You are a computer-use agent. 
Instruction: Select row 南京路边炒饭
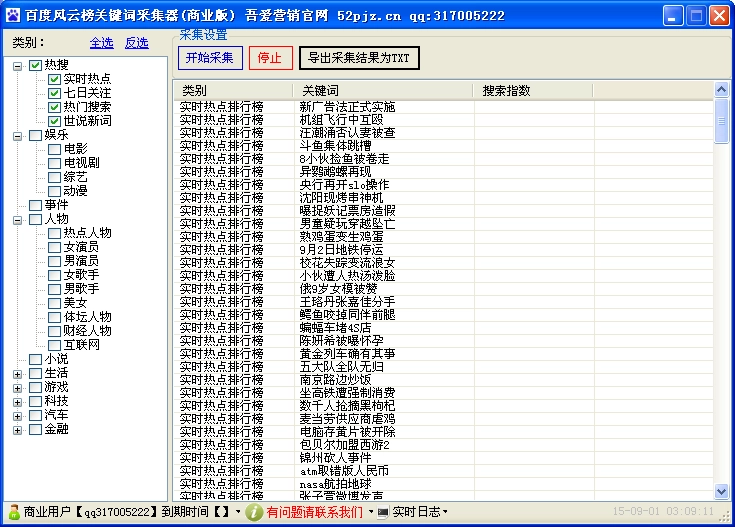pos(443,380)
